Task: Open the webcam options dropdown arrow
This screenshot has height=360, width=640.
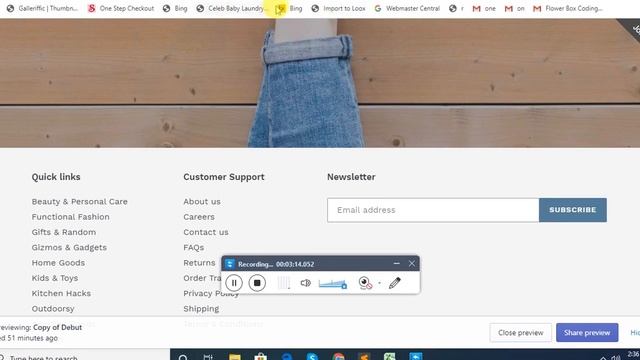Action: click(380, 283)
